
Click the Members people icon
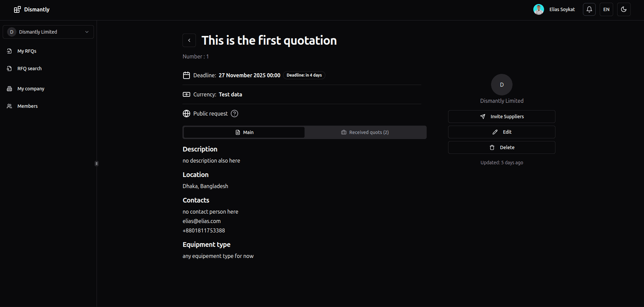coord(9,106)
